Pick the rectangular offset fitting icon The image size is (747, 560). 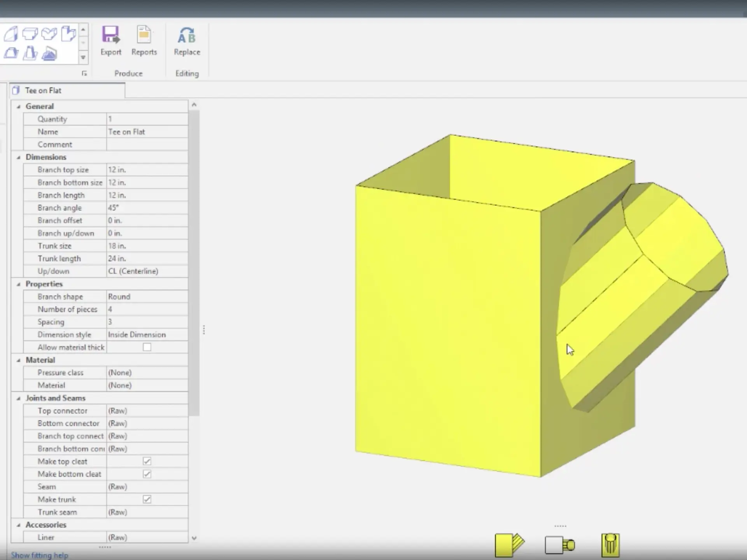point(68,34)
